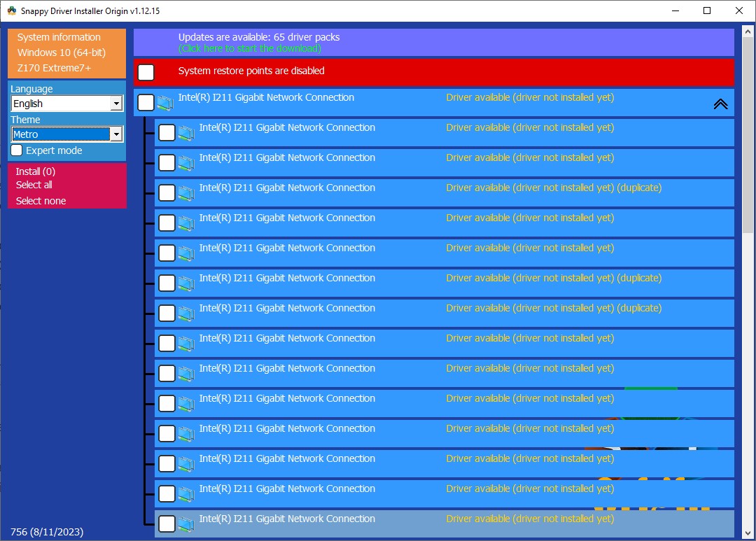Click the network icon of the first duplicate driver entry
The width and height of the screenshot is (756, 541).
pyautogui.click(x=186, y=193)
